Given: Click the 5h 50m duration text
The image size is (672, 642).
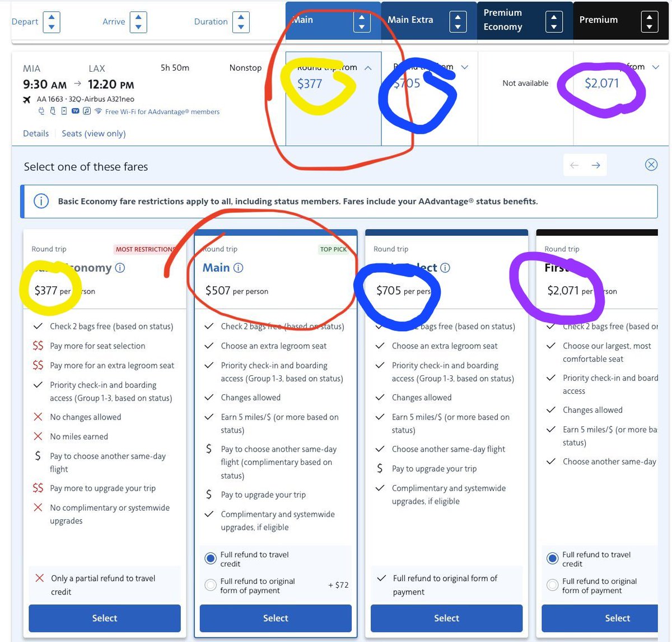Looking at the screenshot, I should pyautogui.click(x=175, y=68).
